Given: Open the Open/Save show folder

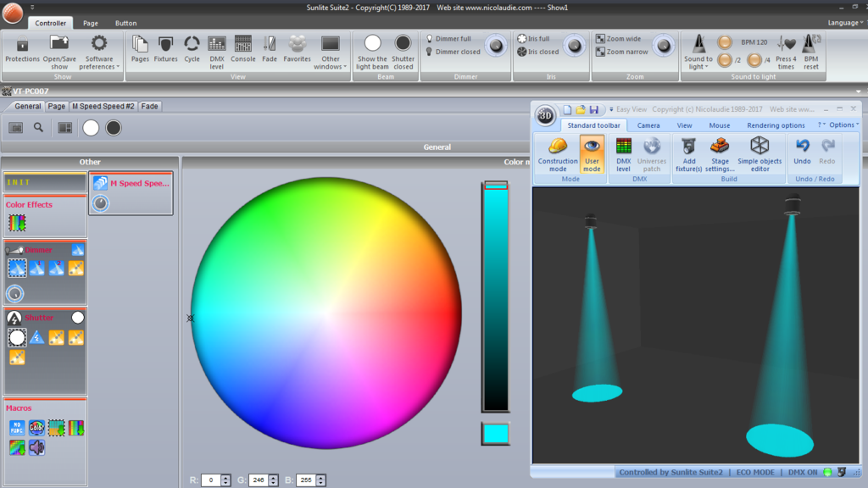Looking at the screenshot, I should pyautogui.click(x=59, y=52).
